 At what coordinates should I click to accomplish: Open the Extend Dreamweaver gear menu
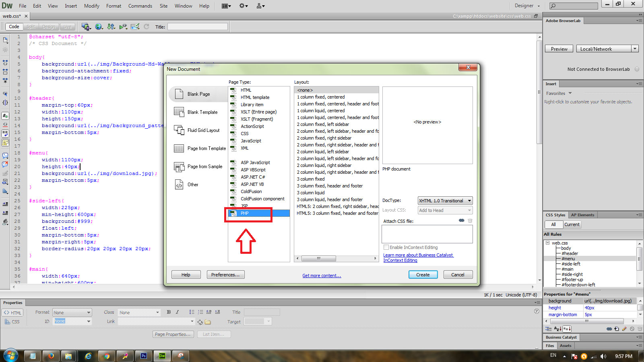[x=244, y=6]
